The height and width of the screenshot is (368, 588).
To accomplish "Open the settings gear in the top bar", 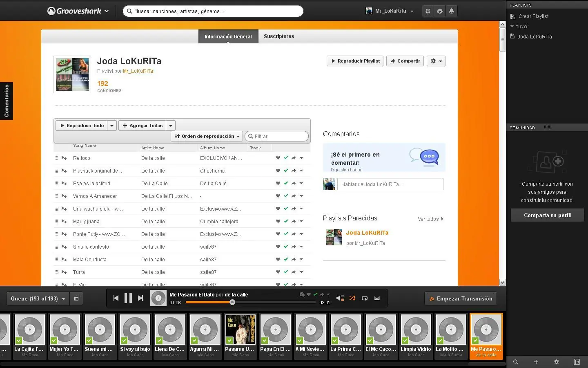I will point(428,11).
